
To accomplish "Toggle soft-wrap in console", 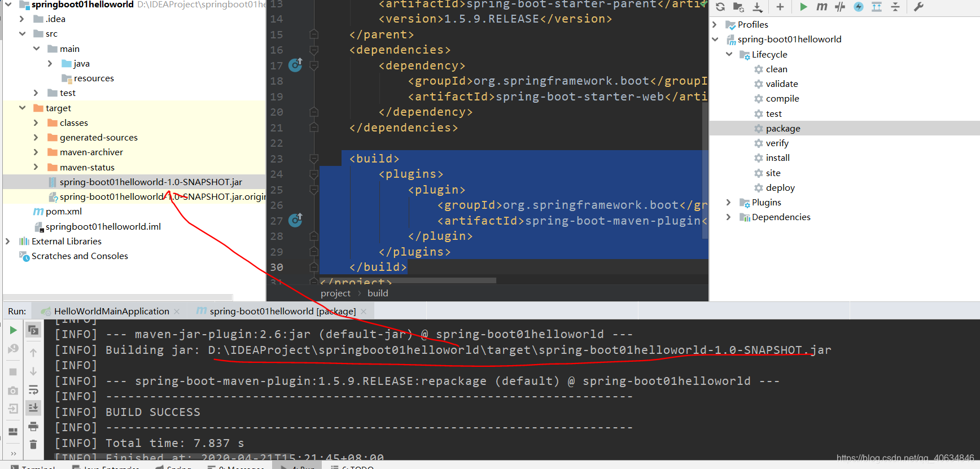I will point(33,390).
